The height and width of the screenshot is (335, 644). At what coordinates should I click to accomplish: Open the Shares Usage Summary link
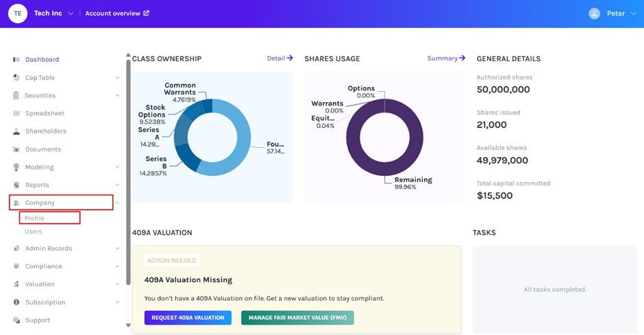coord(446,58)
